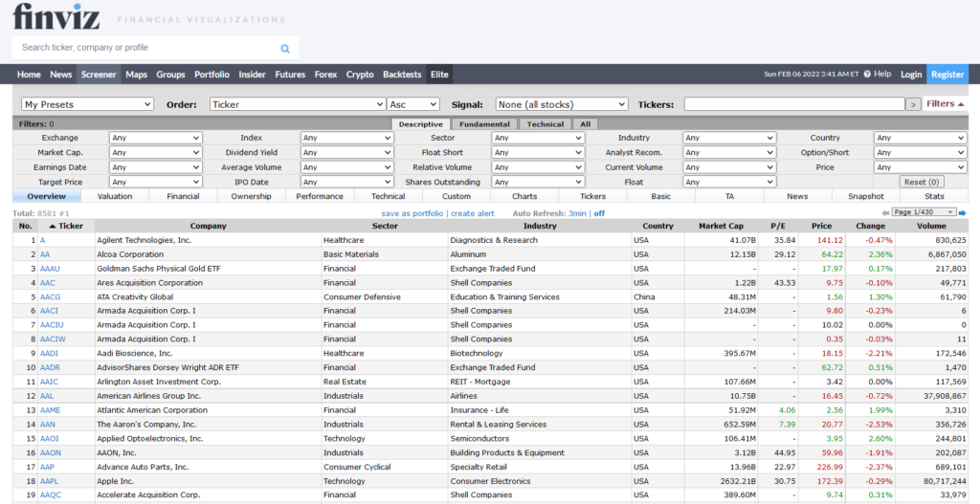The height and width of the screenshot is (504, 980).
Task: Set auto refresh to 3min
Action: pyautogui.click(x=577, y=213)
